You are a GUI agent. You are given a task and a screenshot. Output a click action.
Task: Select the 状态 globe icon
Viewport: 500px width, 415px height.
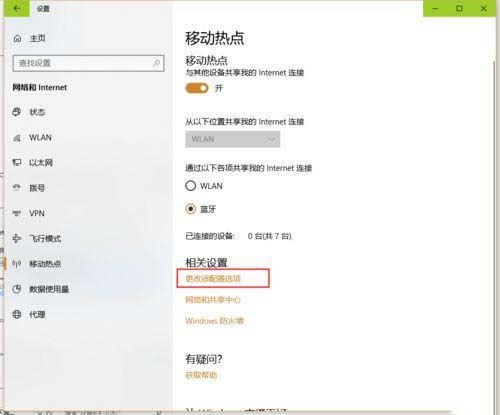point(17,112)
